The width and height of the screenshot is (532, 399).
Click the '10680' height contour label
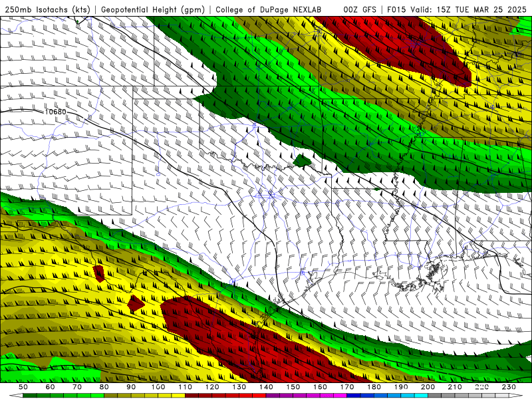click(x=56, y=112)
